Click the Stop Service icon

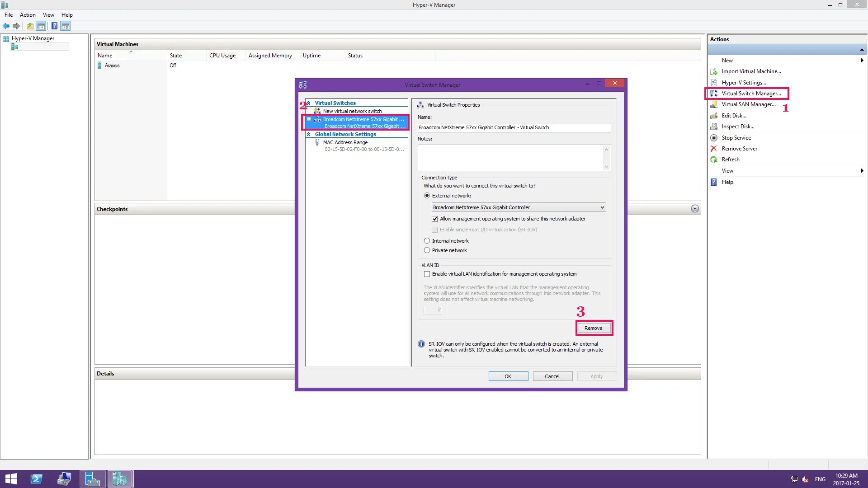point(714,138)
